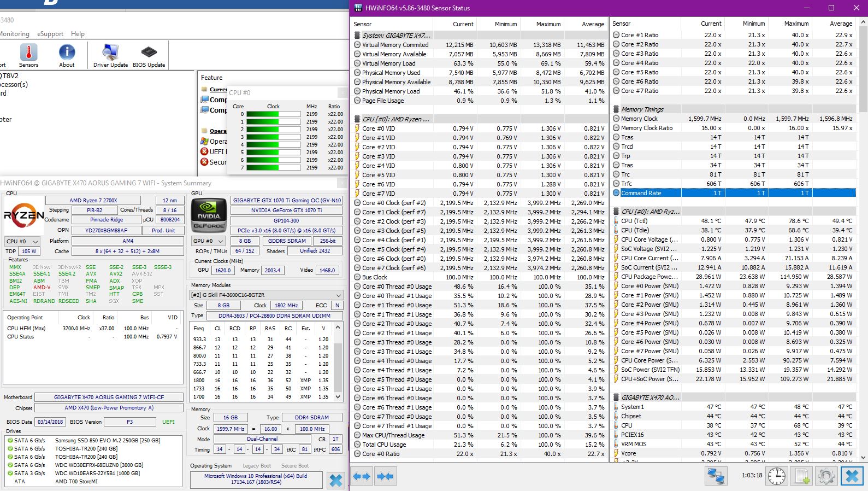868x491 pixels.
Task: Open the CPU #0 selector dropdown
Action: (22, 241)
